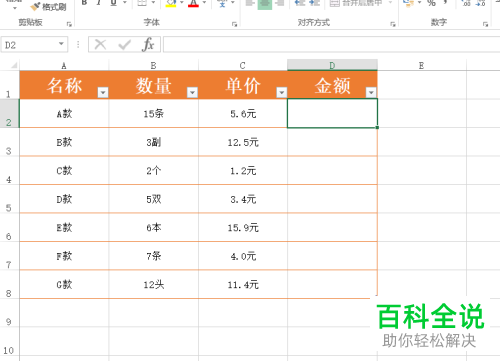
Task: Expand the borders dropdown arrow
Action: pyautogui.click(x=153, y=3)
